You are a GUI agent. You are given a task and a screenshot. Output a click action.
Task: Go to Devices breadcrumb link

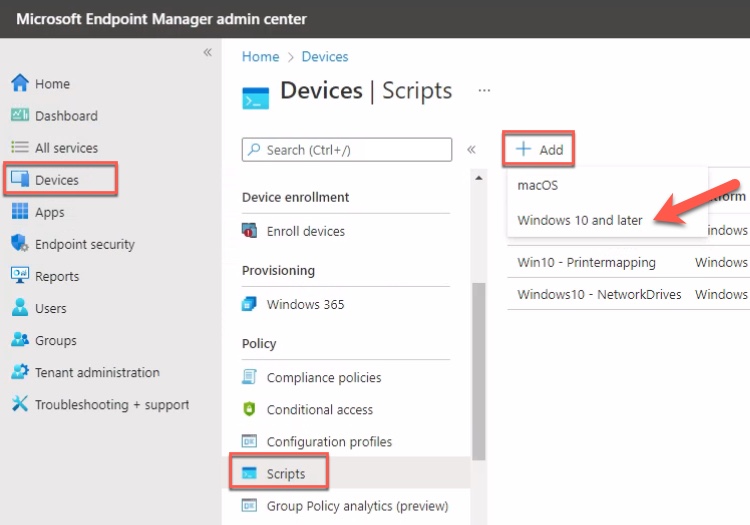tap(325, 56)
